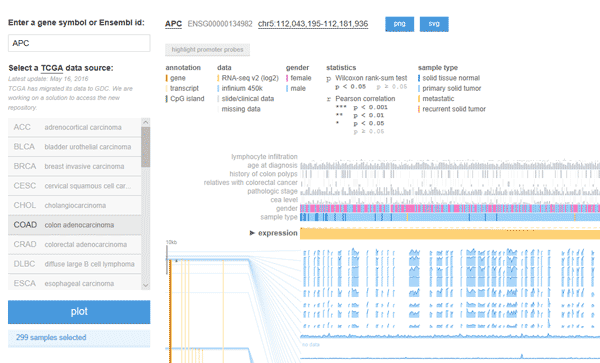Toggle highlight promoter probes button
The width and height of the screenshot is (600, 363).
[x=207, y=50]
